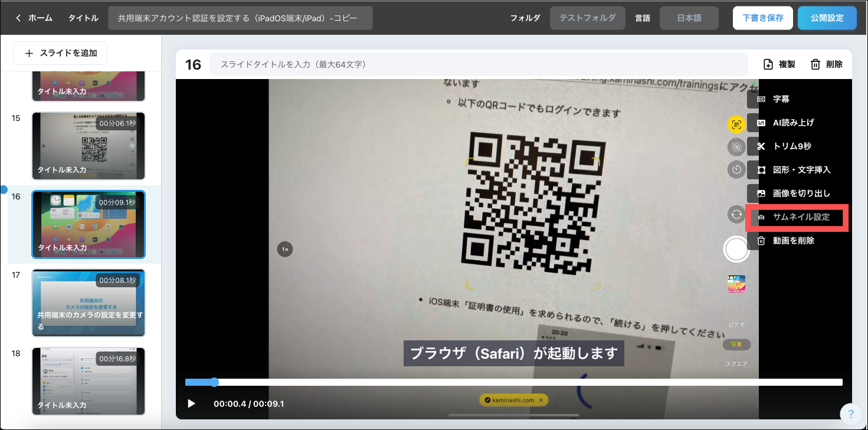Click 削除 delete slide button
This screenshot has height=430, width=868.
(826, 64)
